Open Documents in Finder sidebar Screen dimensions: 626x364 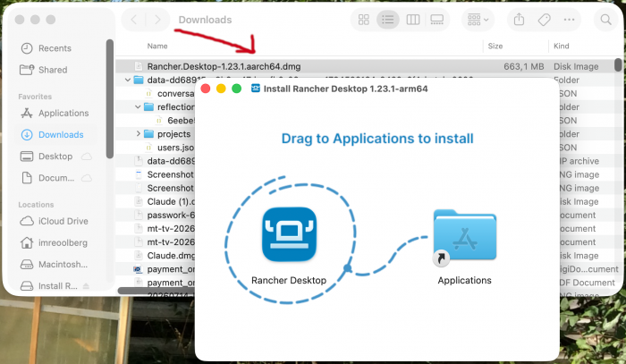pyautogui.click(x=55, y=178)
